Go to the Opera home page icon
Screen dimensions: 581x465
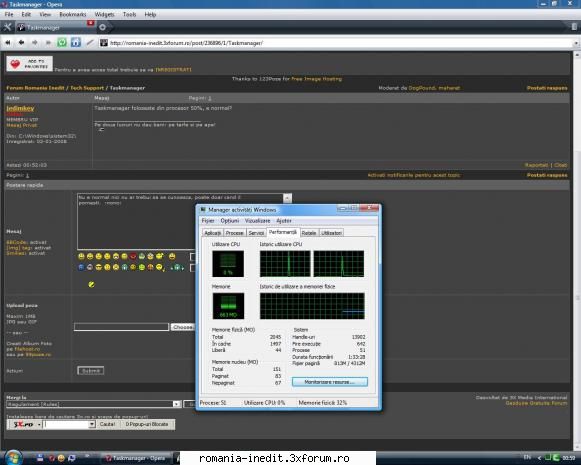(x=76, y=43)
